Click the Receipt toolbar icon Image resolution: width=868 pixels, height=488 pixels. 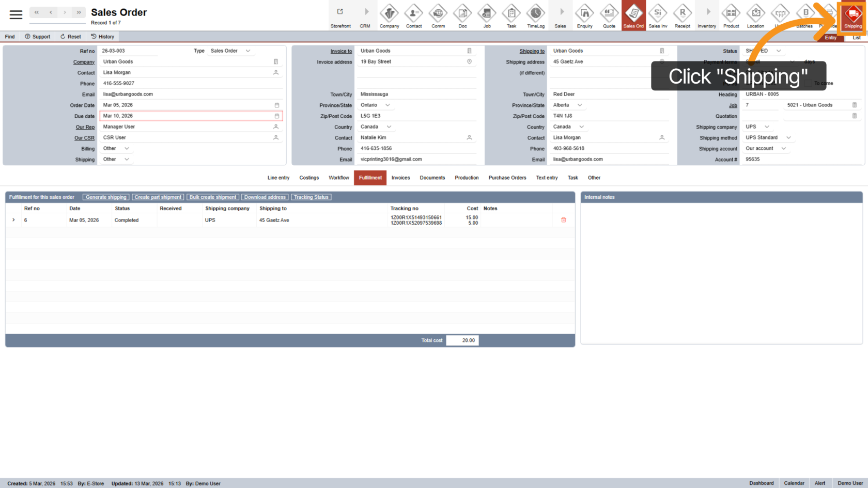[x=682, y=16]
